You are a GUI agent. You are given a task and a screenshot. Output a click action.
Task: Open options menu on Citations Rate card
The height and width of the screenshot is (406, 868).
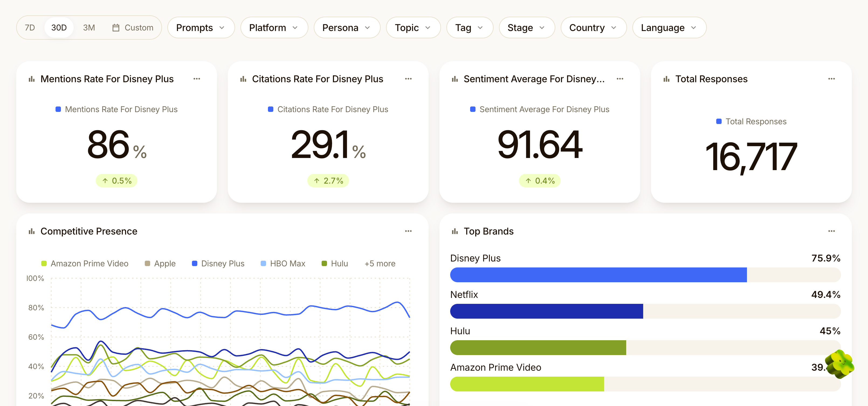[x=408, y=79]
